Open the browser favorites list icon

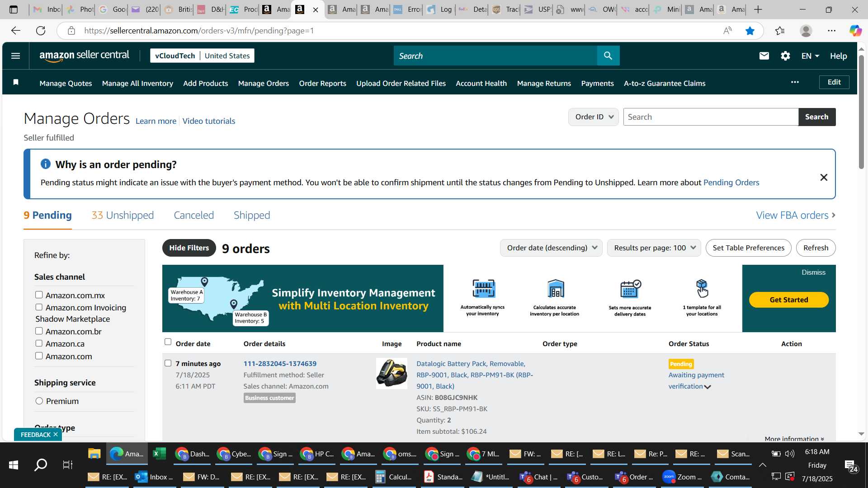pyautogui.click(x=779, y=31)
